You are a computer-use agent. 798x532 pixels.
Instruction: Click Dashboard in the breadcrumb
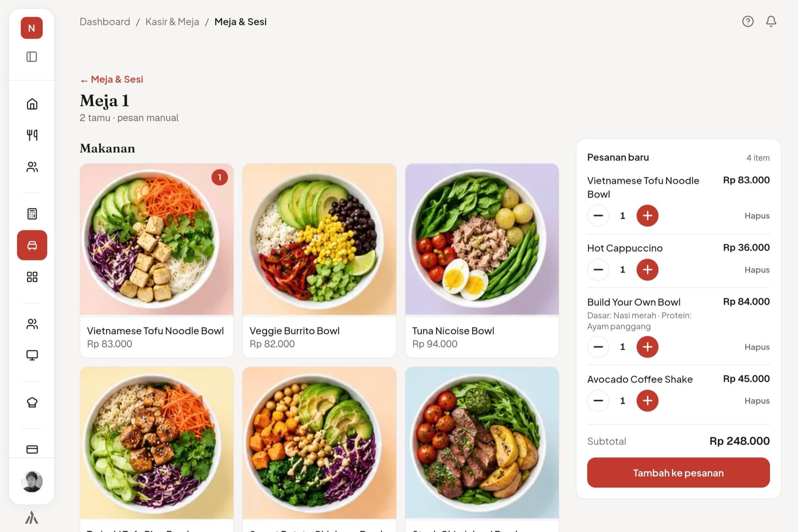(105, 22)
